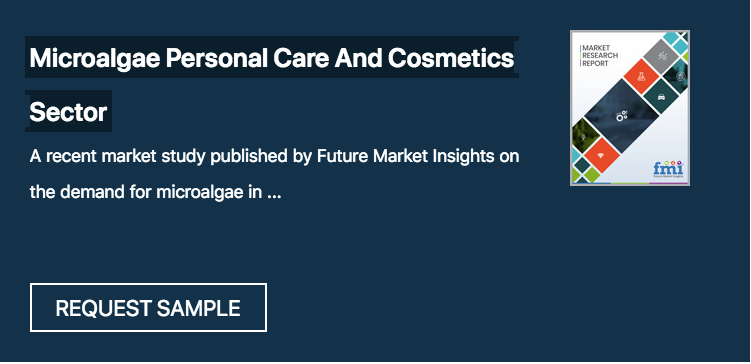Click the light blue tile at the cover's top corner

671,37
